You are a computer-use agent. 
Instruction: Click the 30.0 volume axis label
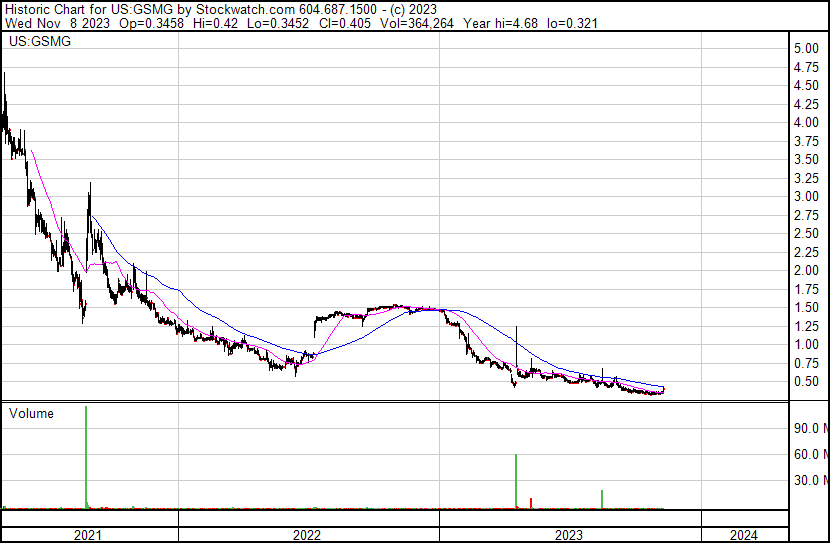[807, 481]
